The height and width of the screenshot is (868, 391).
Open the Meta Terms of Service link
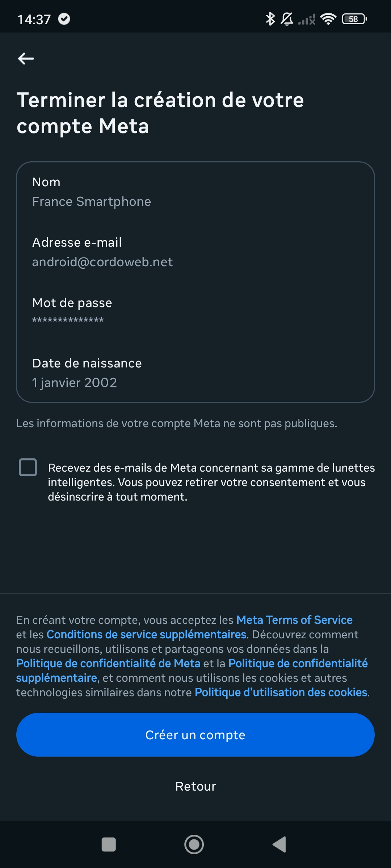click(x=294, y=620)
